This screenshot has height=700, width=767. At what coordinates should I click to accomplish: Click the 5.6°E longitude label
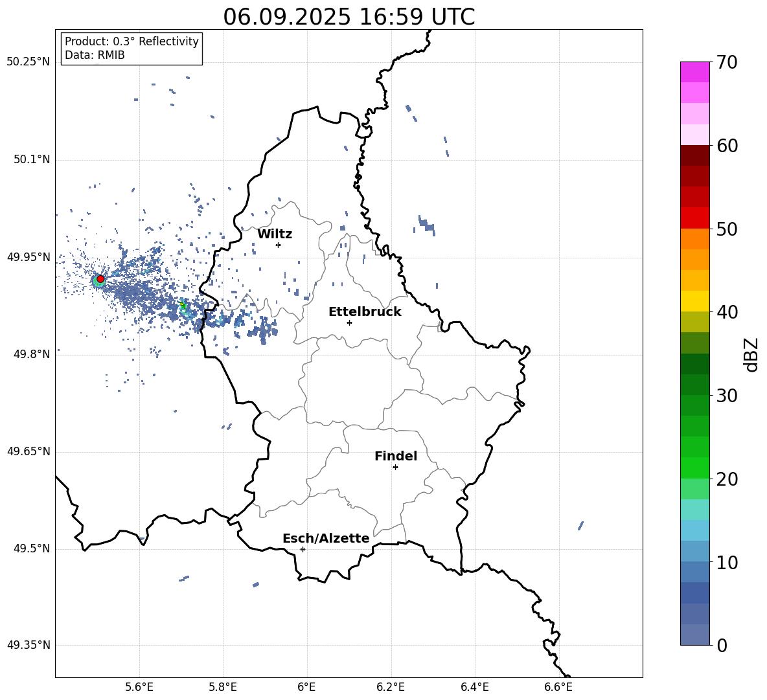(139, 687)
